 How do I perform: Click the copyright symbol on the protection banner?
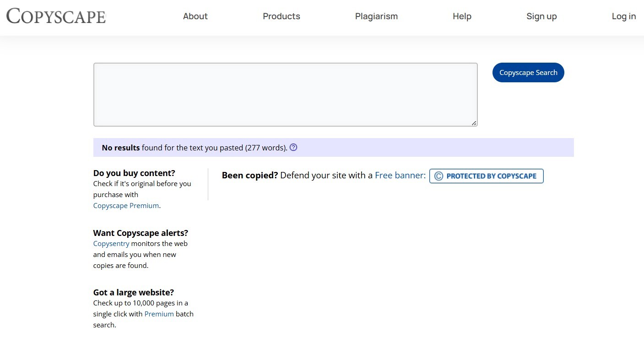(x=438, y=176)
